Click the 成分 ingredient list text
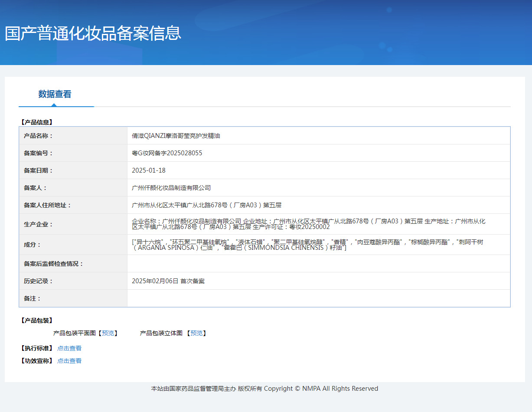Viewport: 532px width, 412px height. (x=307, y=245)
